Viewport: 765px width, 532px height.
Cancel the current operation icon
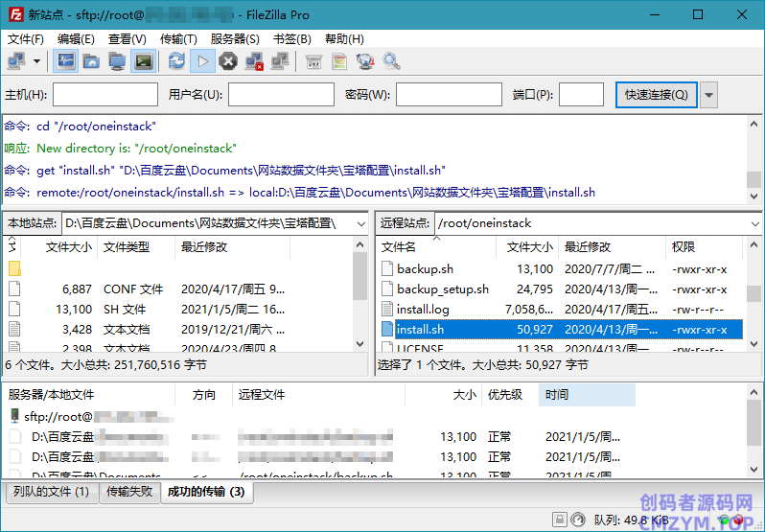click(x=228, y=61)
